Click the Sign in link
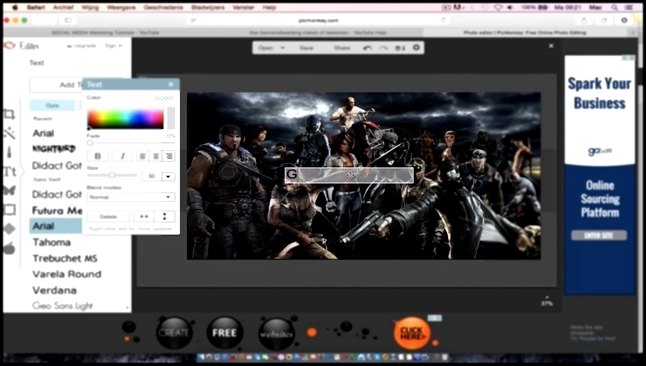The height and width of the screenshot is (366, 646). click(x=113, y=46)
